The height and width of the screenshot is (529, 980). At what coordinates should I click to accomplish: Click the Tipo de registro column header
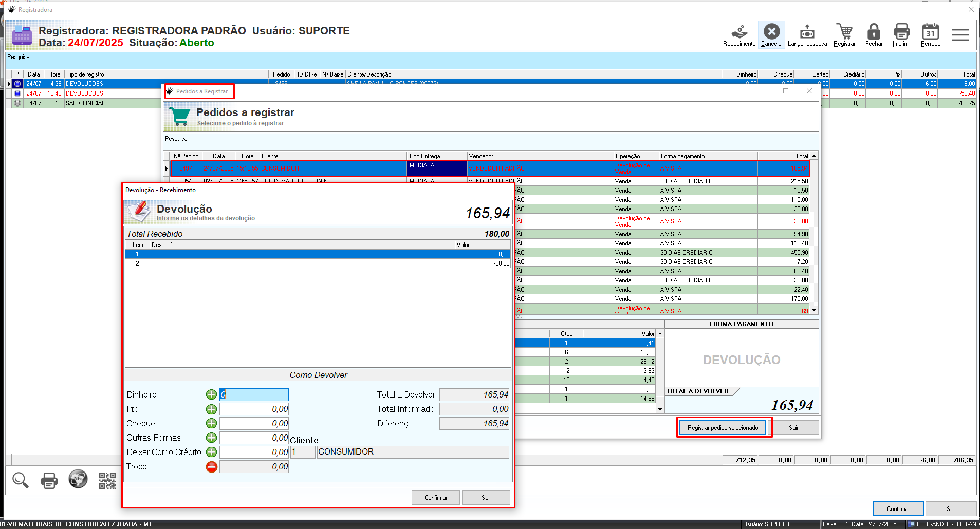167,74
